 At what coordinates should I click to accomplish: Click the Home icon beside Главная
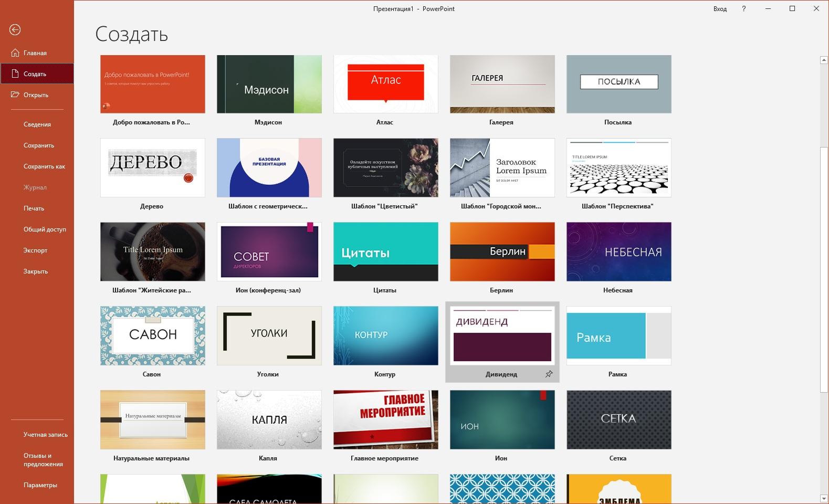(15, 53)
